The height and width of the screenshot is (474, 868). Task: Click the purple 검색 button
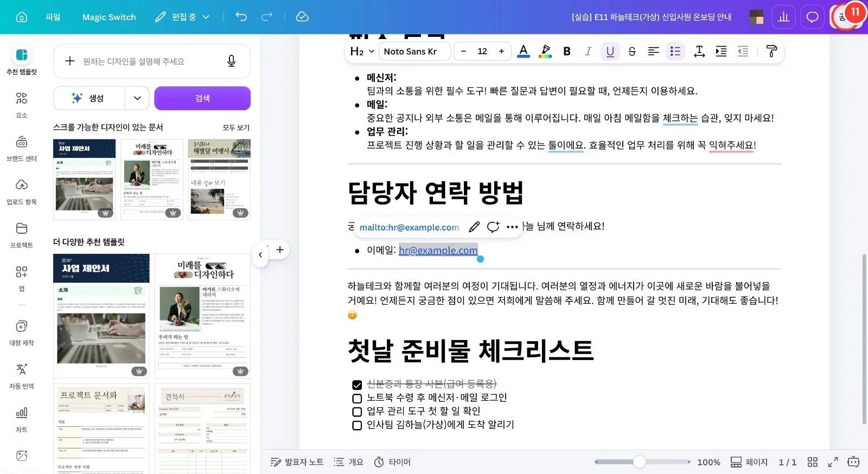(202, 98)
